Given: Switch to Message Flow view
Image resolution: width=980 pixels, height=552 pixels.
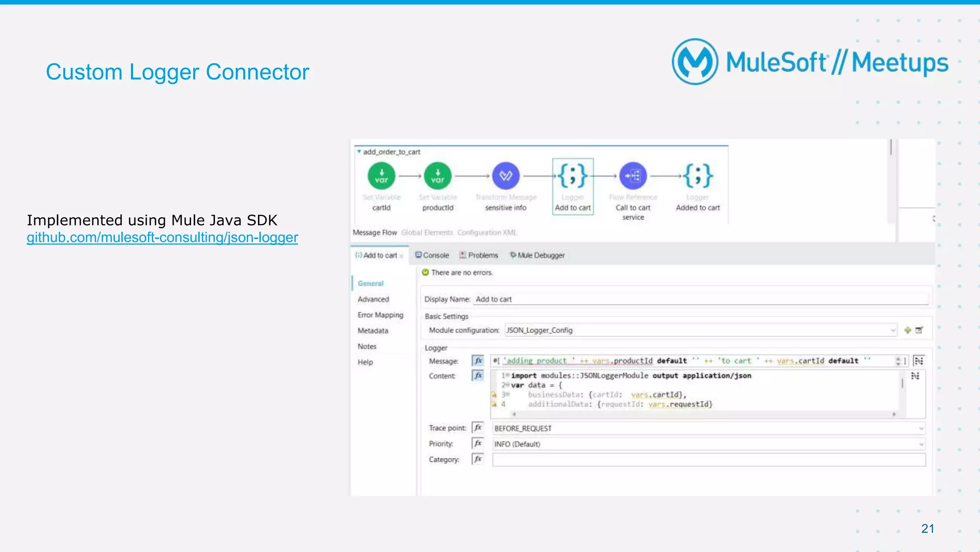Looking at the screenshot, I should pyautogui.click(x=375, y=233).
